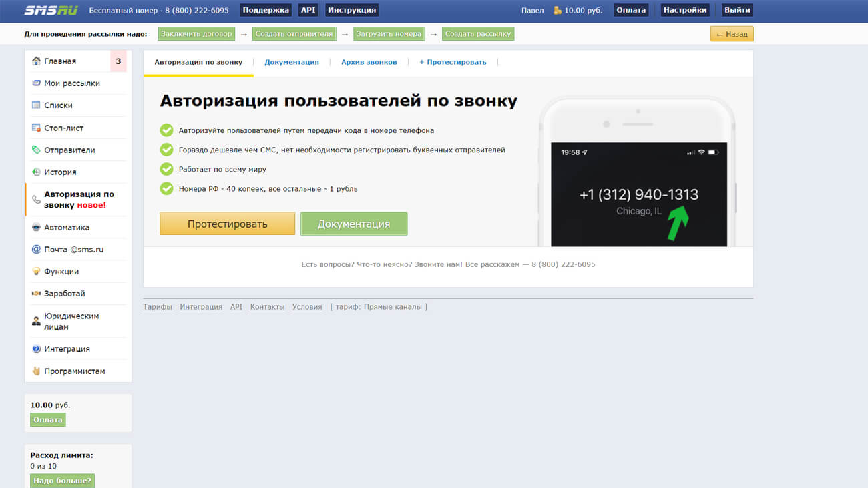Click the Функции lightbulb icon
The width and height of the screenshot is (868, 488).
(x=37, y=272)
